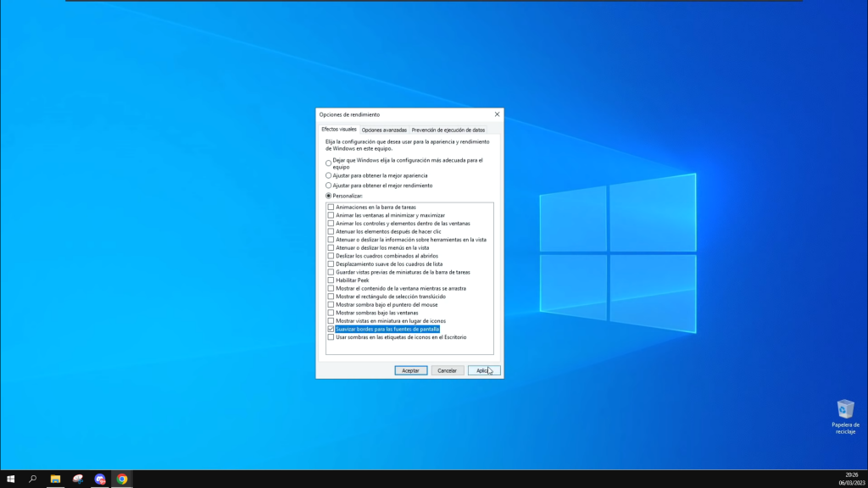Click the Cancelar button
Image resolution: width=868 pixels, height=488 pixels.
(447, 370)
